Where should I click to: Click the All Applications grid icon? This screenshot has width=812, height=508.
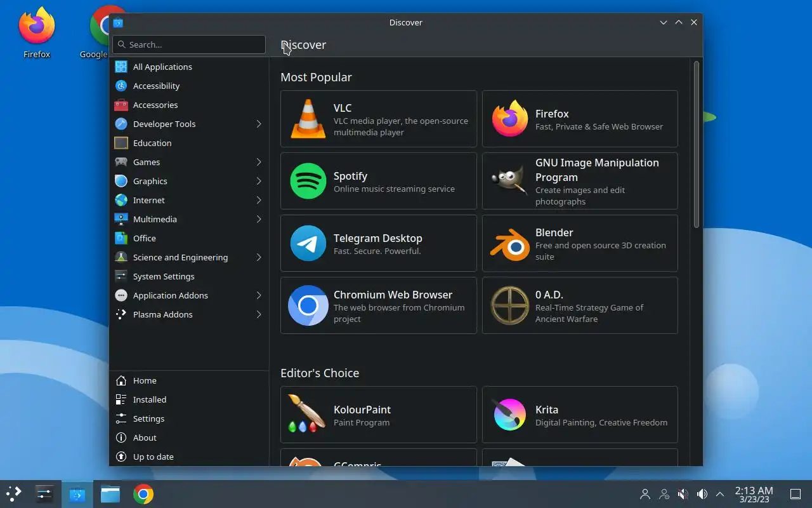tap(121, 67)
